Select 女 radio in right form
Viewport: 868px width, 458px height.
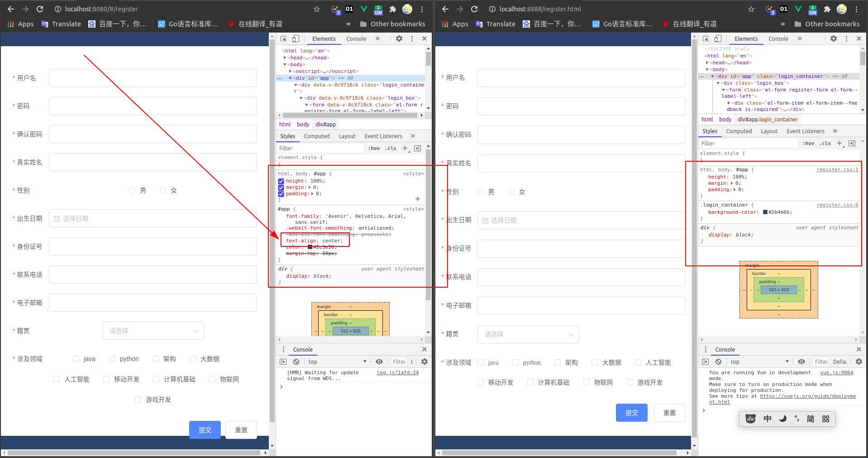click(x=511, y=192)
